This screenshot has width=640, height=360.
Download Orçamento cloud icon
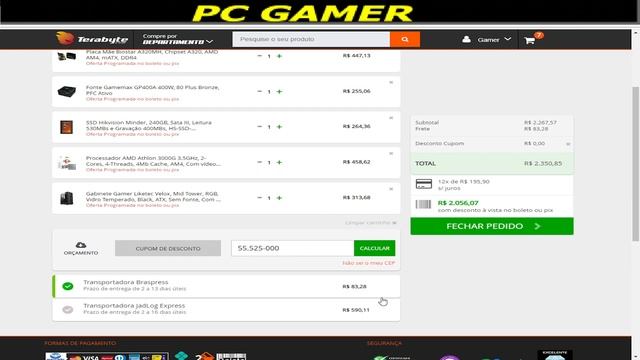pyautogui.click(x=81, y=245)
